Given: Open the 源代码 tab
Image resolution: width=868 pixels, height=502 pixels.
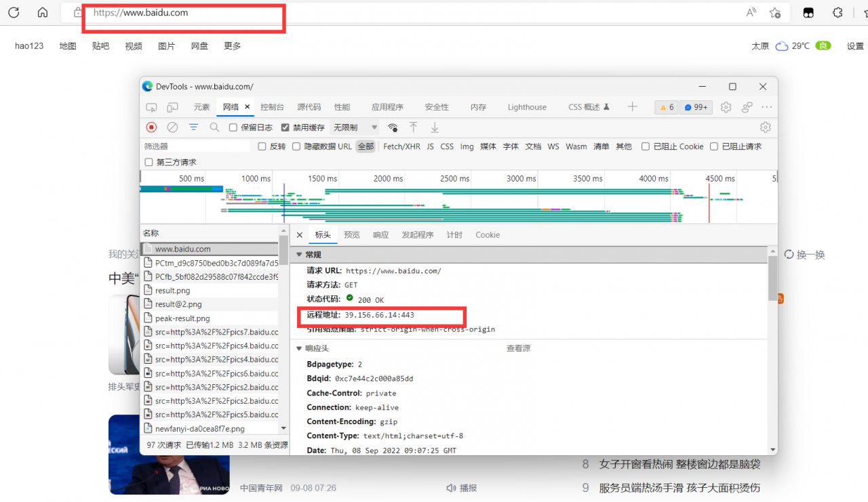Looking at the screenshot, I should click(309, 107).
